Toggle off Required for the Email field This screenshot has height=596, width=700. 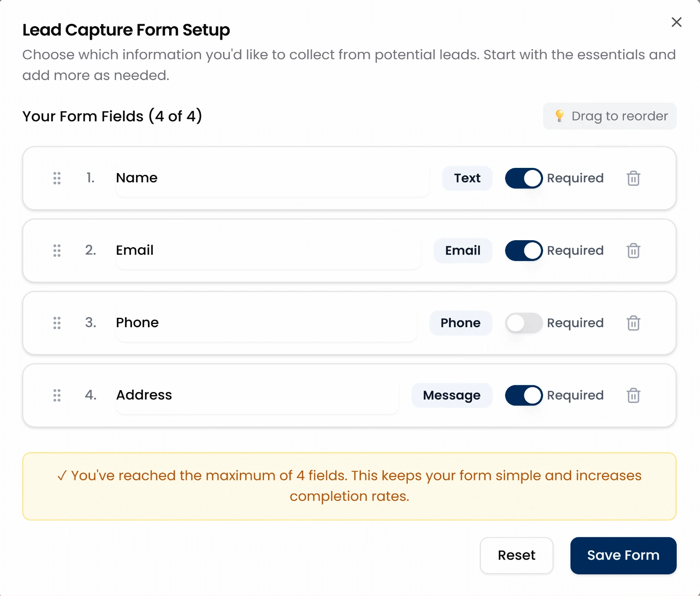click(x=523, y=250)
